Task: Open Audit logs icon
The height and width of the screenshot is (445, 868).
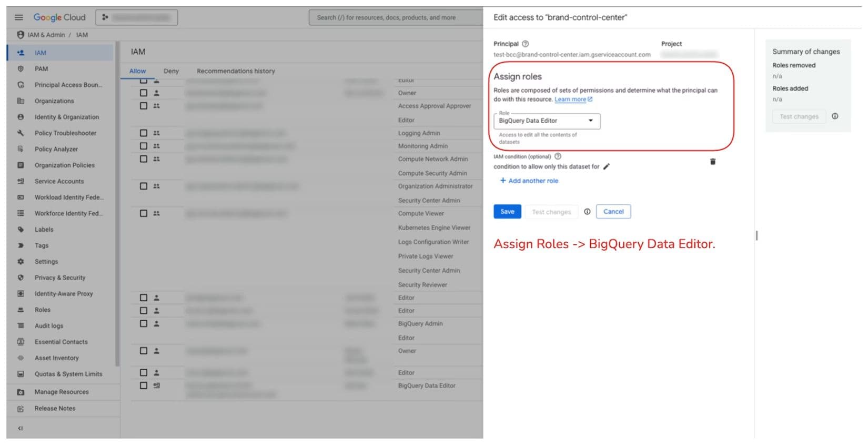Action: tap(21, 325)
